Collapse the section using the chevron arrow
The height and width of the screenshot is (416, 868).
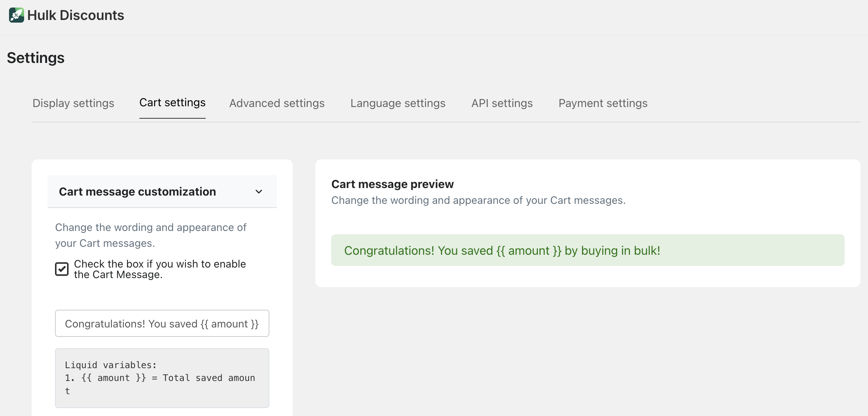(x=258, y=191)
